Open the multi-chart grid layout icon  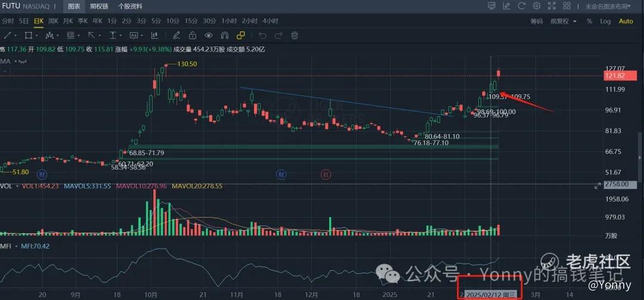click(567, 6)
